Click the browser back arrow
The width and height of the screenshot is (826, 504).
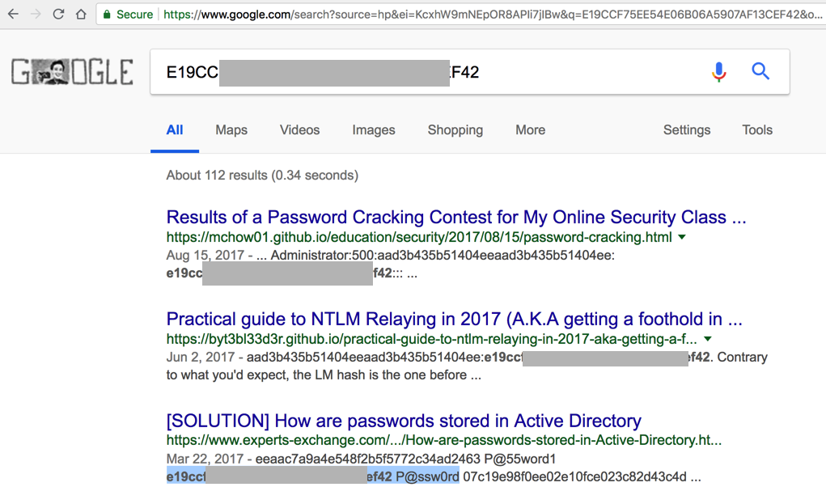tap(13, 15)
